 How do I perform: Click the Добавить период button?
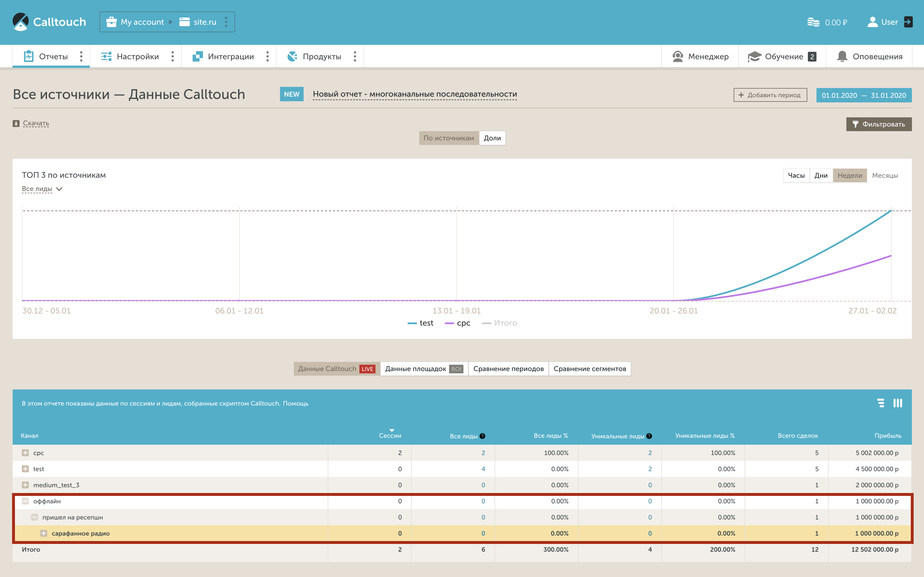[x=770, y=95]
